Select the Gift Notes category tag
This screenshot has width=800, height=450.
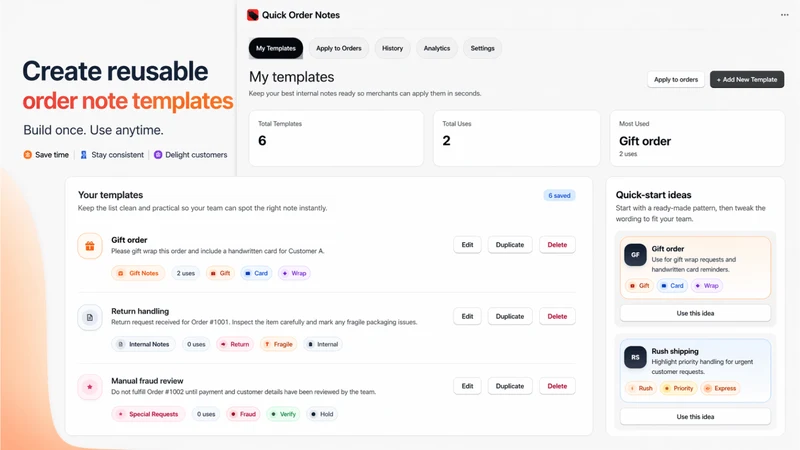[138, 273]
